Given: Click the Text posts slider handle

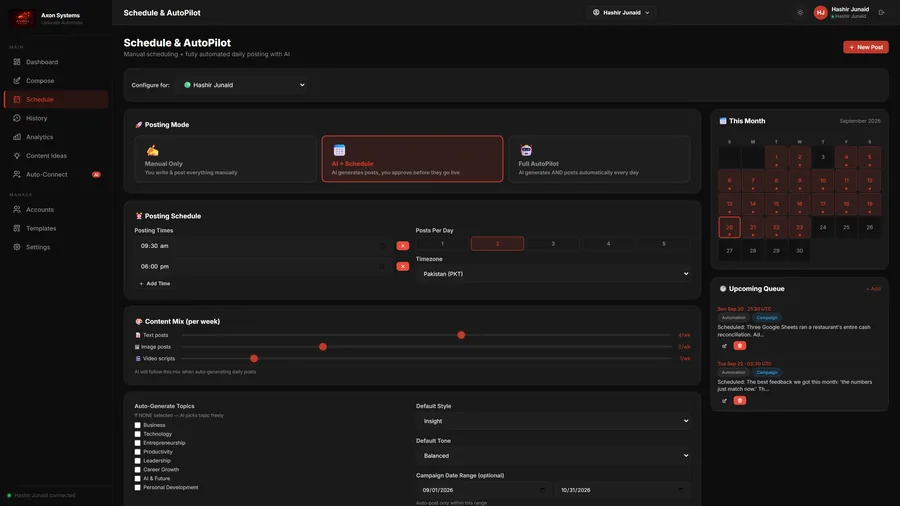Looking at the screenshot, I should [461, 335].
